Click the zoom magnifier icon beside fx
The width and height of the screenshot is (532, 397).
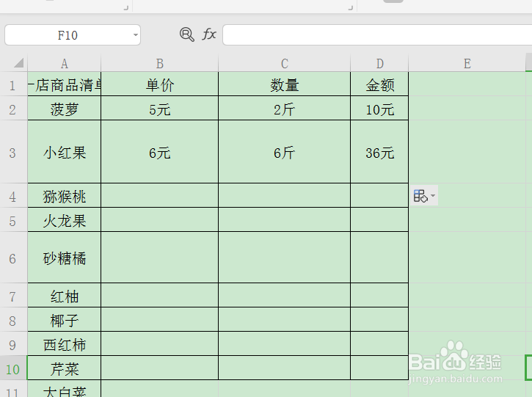(x=187, y=34)
